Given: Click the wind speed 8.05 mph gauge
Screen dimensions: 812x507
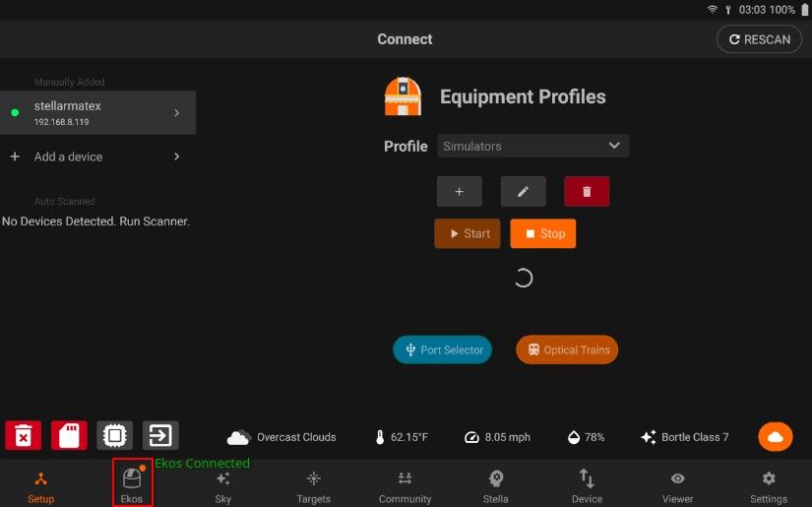Looking at the screenshot, I should pyautogui.click(x=497, y=437).
